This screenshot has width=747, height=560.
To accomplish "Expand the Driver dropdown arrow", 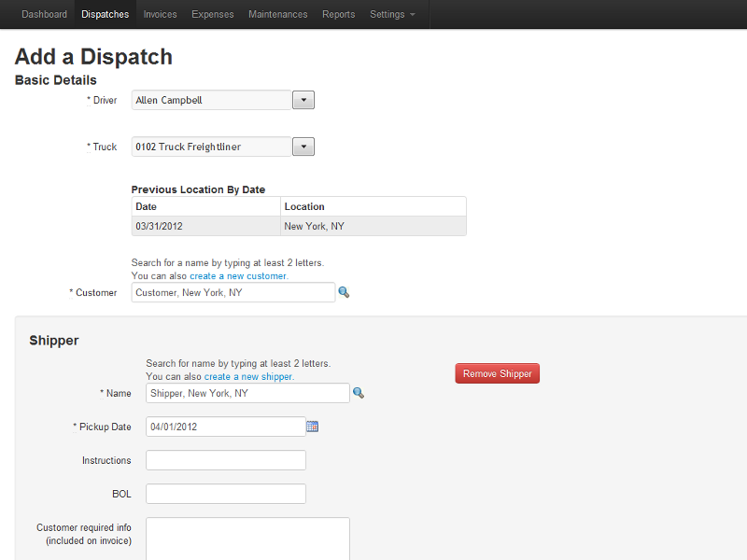I will coord(303,100).
